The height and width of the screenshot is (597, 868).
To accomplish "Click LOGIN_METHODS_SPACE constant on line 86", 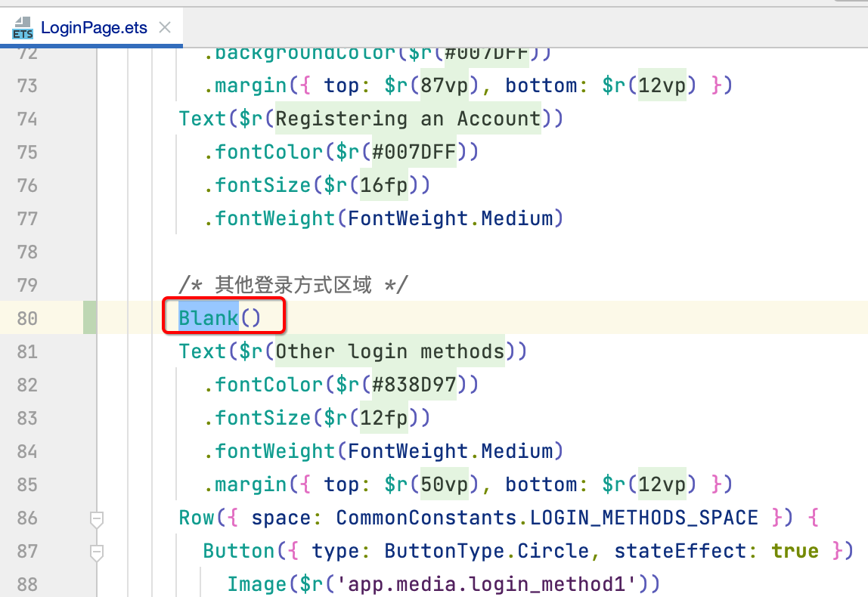I will point(643,518).
